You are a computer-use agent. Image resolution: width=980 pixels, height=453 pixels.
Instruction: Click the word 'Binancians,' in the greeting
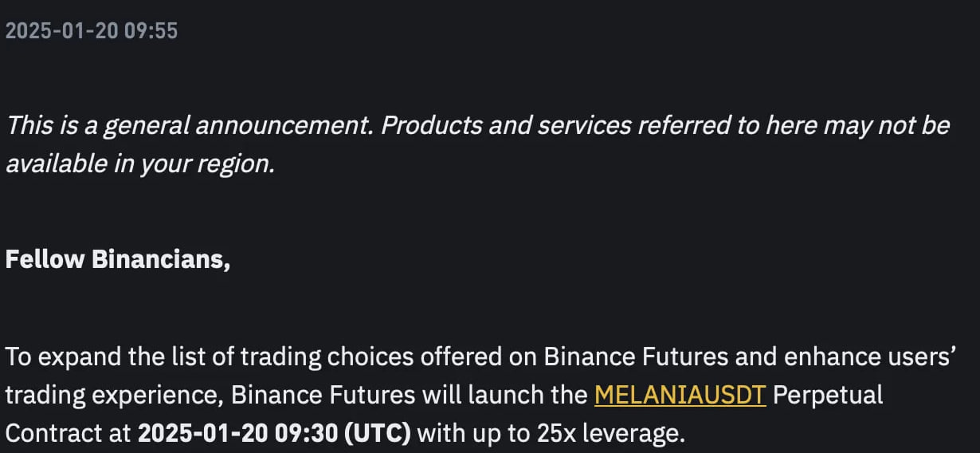coord(162,259)
